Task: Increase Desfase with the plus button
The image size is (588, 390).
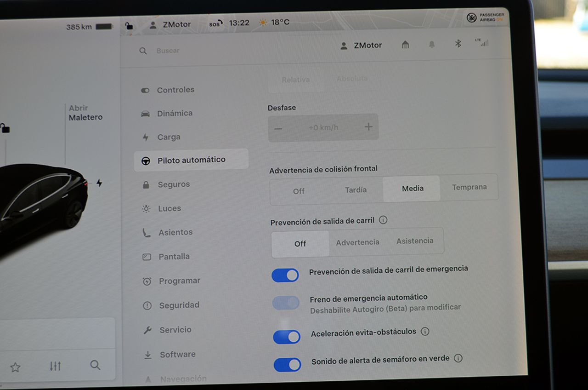Action: tap(368, 127)
